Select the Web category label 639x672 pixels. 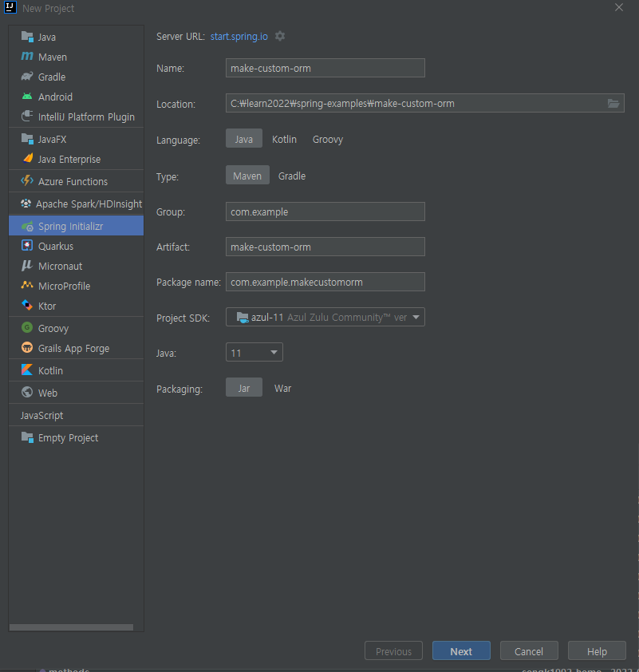pyautogui.click(x=48, y=393)
